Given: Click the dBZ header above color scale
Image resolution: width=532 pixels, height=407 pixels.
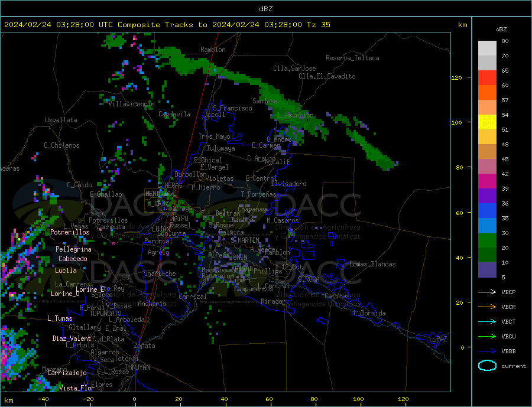Looking at the screenshot, I should click(x=501, y=30).
